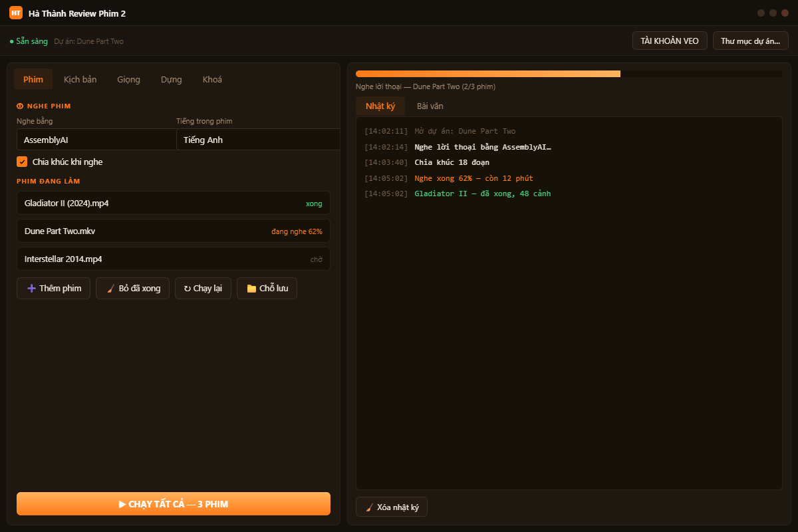
Task: Go to the Giọng tab
Action: (128, 79)
